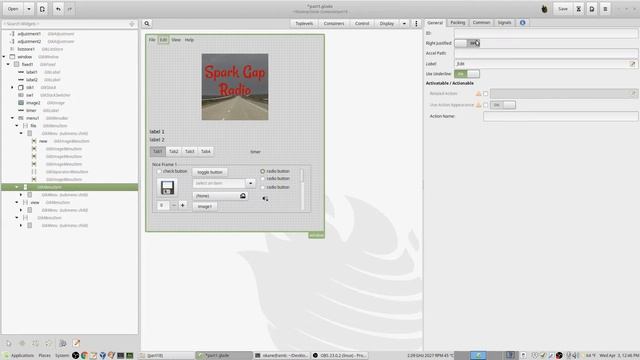Image resolution: width=640 pixels, height=360 pixels.
Task: Select adjustment1 in the widget tree
Action: pos(29,33)
